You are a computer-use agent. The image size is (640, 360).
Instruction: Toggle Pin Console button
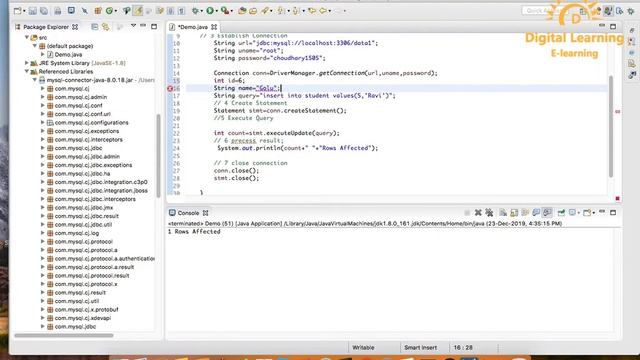point(561,213)
